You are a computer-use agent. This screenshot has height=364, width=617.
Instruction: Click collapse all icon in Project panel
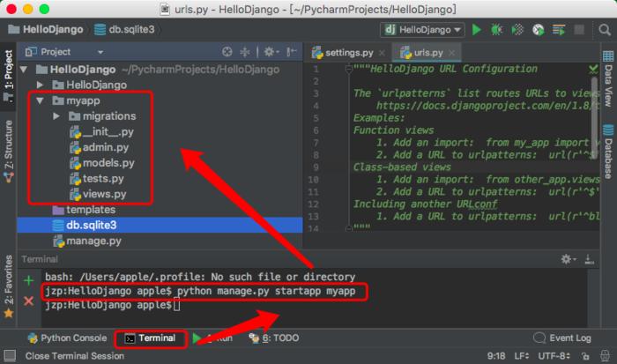(245, 51)
